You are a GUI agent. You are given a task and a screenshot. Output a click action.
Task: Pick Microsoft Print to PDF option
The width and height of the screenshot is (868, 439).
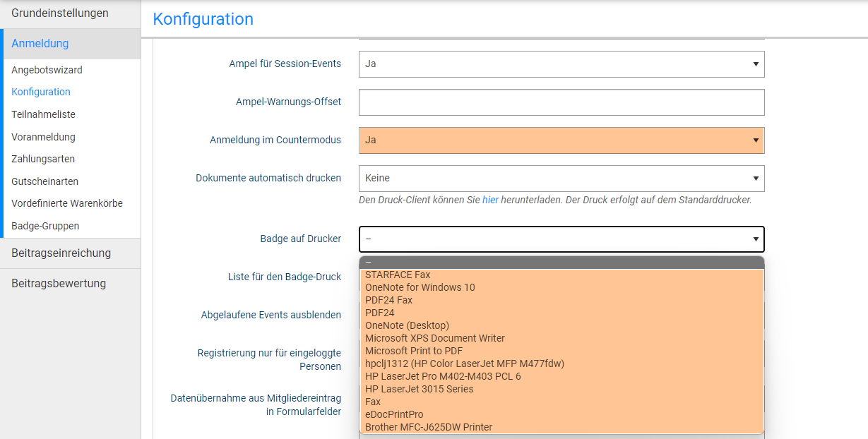(x=414, y=351)
